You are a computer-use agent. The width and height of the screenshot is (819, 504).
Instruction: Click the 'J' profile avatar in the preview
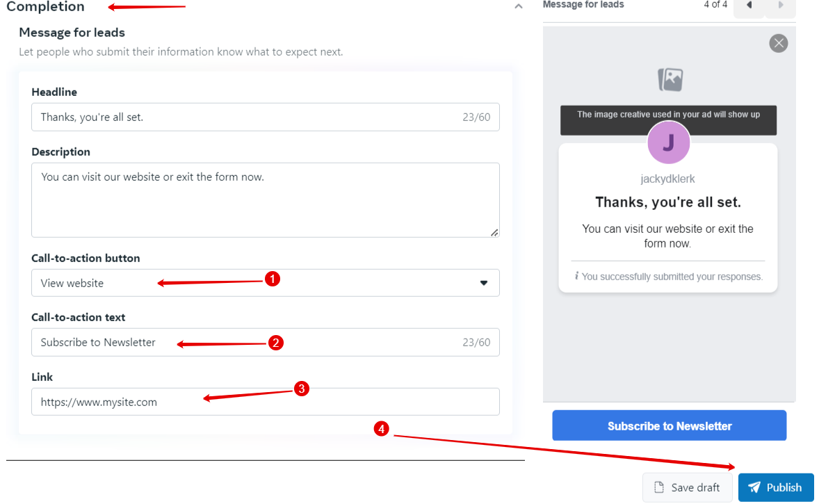coord(668,143)
